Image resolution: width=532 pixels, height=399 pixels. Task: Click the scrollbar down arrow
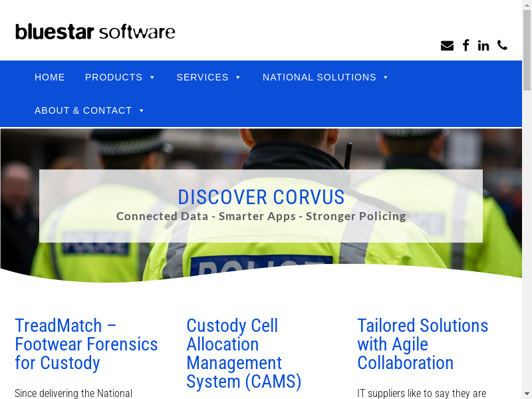[x=527, y=394]
